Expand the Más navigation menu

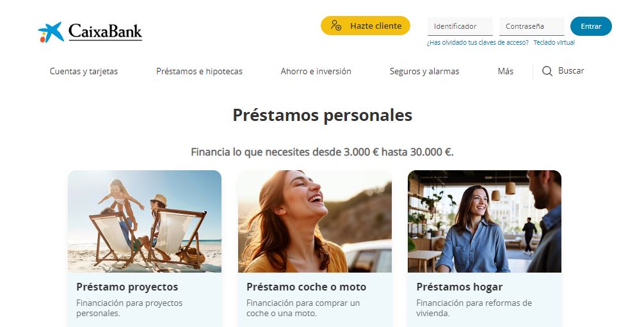pyautogui.click(x=506, y=71)
